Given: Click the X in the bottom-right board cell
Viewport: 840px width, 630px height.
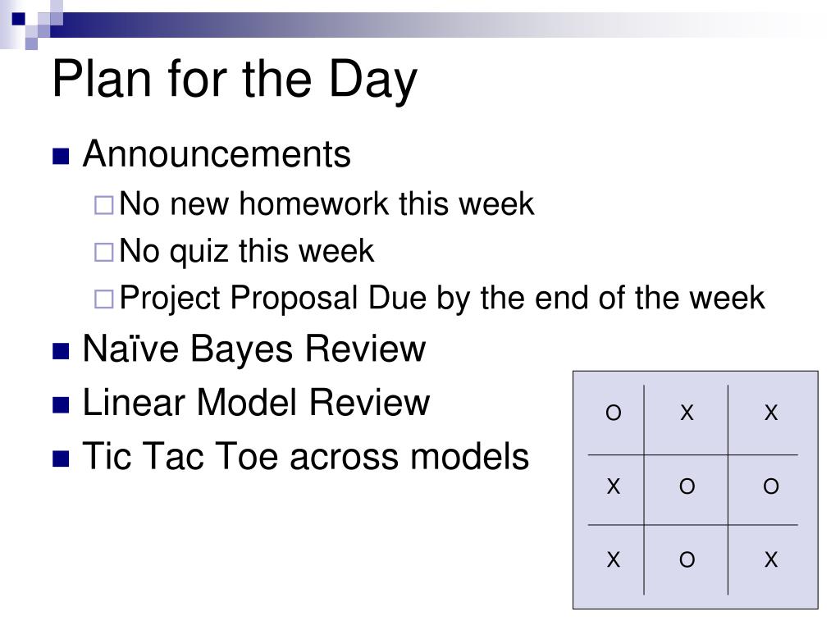Looking at the screenshot, I should [771, 559].
